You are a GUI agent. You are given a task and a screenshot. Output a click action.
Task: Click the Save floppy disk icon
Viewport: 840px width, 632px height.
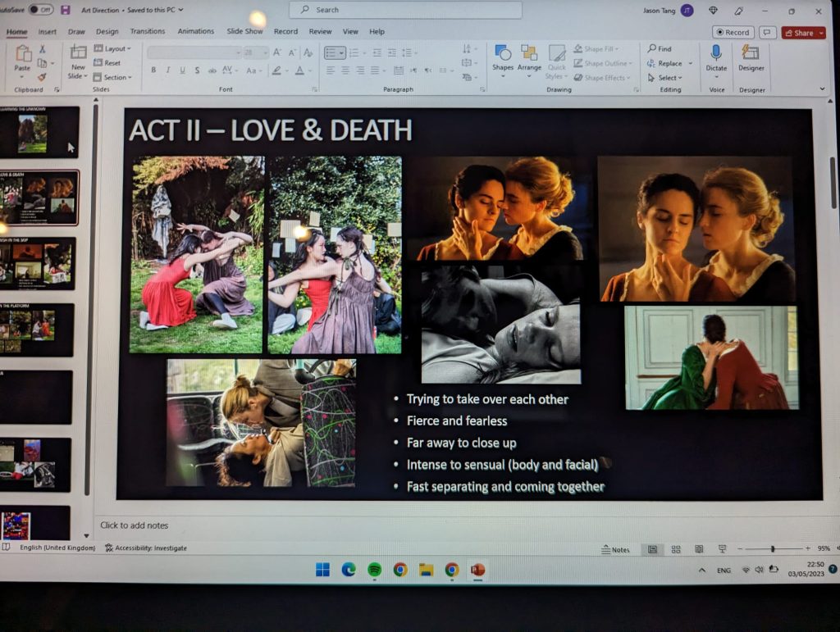click(x=66, y=10)
